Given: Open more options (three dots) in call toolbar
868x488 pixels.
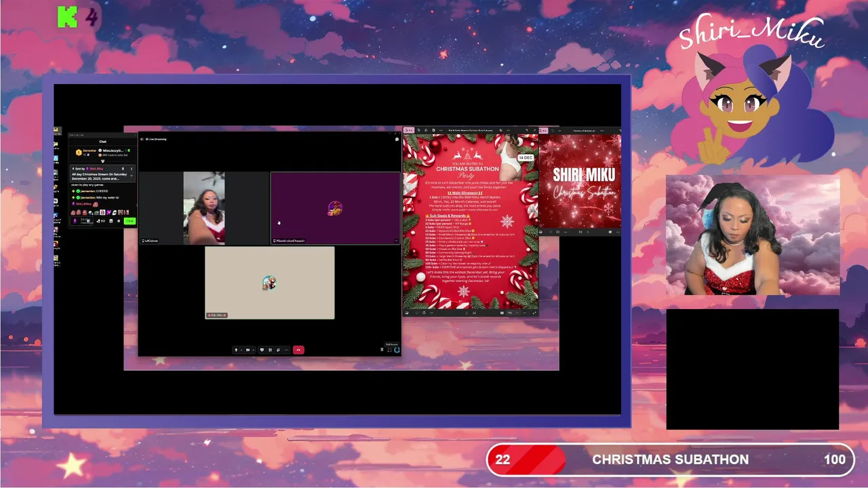Looking at the screenshot, I should pyautogui.click(x=286, y=350).
